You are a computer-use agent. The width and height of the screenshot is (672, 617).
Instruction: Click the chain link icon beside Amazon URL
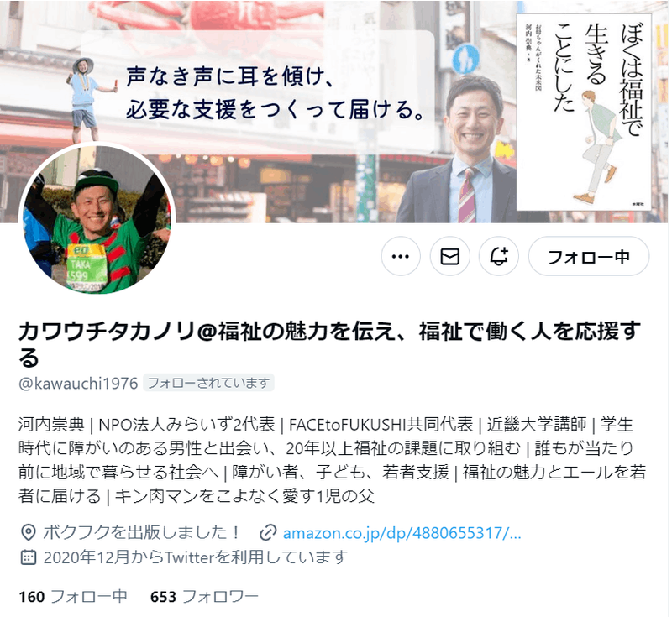click(268, 533)
